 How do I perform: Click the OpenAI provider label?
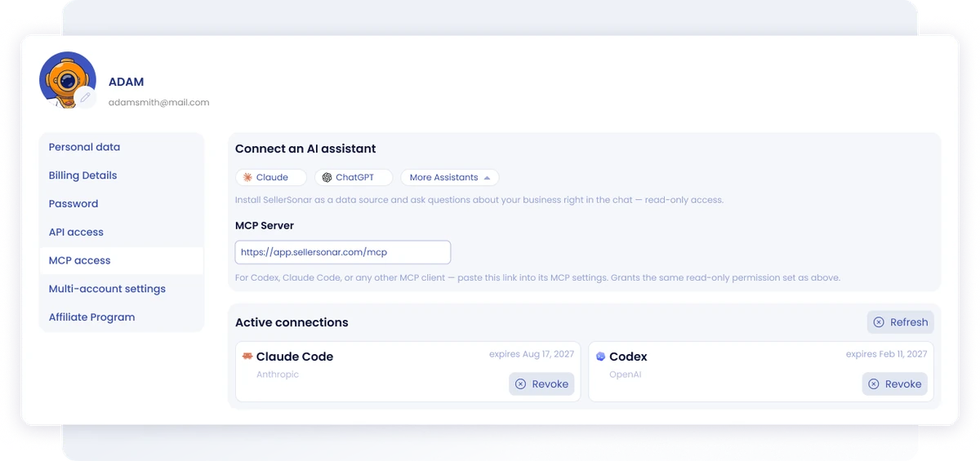(626, 375)
